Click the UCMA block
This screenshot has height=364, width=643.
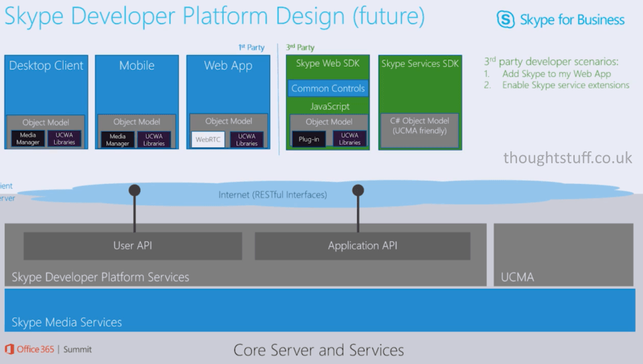pos(563,254)
